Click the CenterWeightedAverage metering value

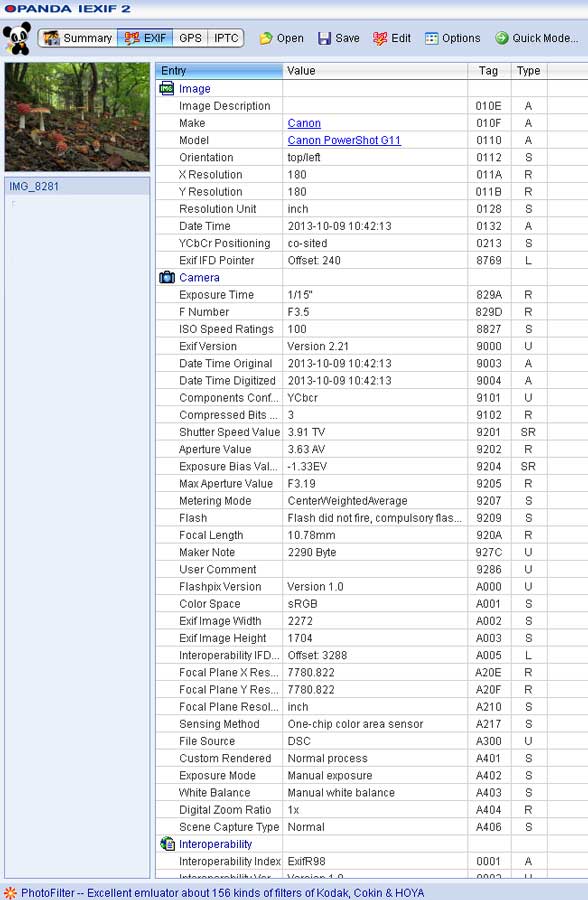tap(347, 501)
